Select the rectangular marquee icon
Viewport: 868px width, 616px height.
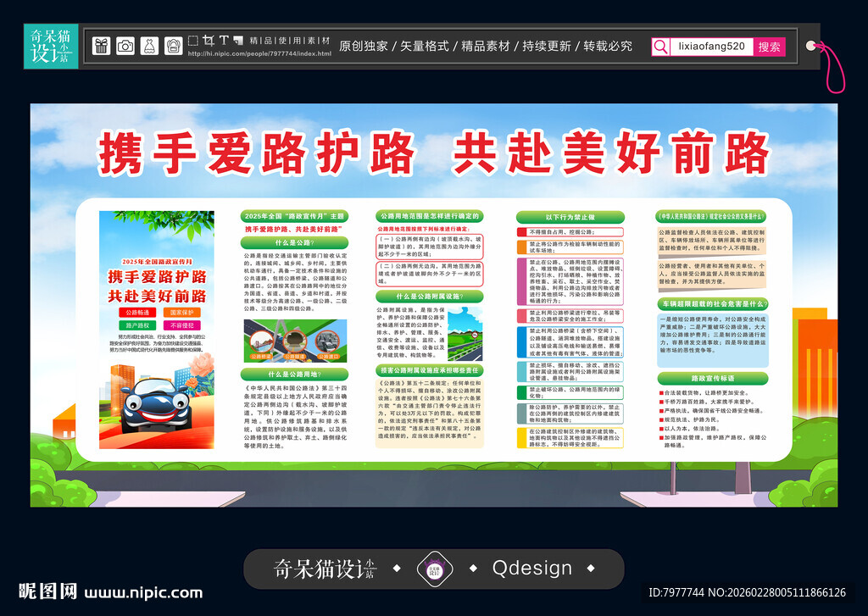point(193,40)
